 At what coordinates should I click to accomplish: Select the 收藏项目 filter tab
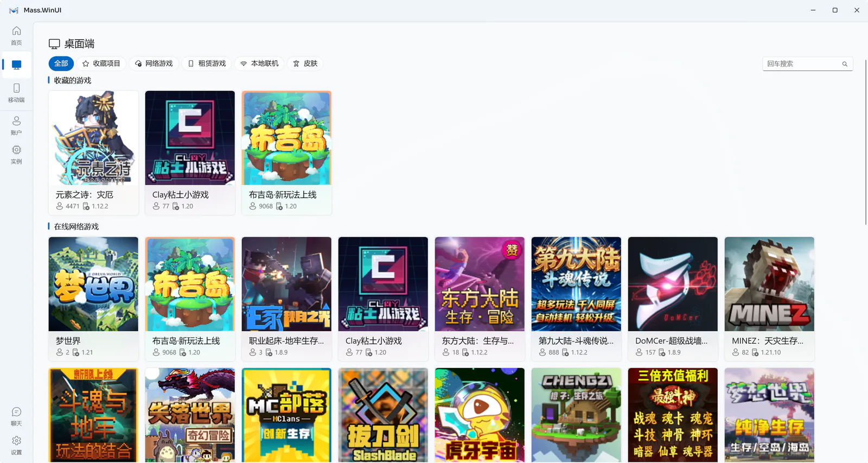tap(101, 64)
